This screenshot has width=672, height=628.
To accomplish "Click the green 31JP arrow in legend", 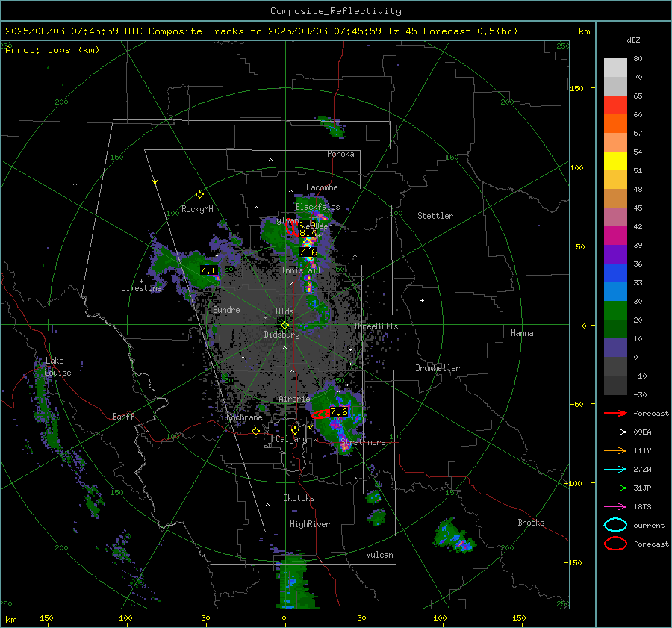I will pyautogui.click(x=615, y=488).
